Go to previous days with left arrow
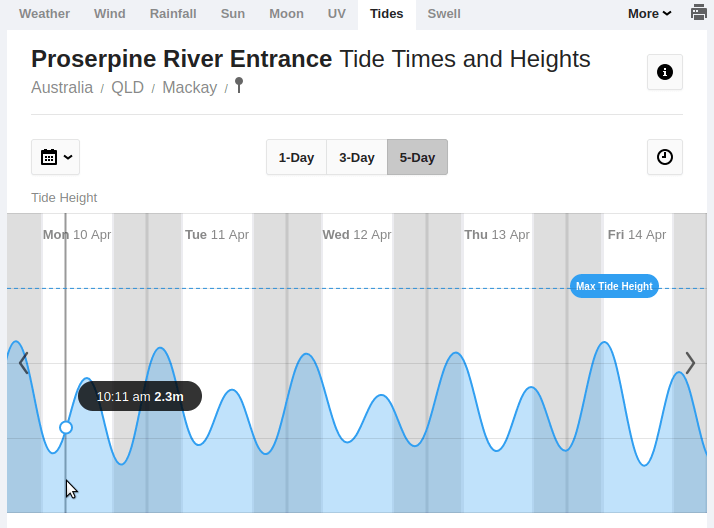Viewport: 714px width, 528px height. 24,362
